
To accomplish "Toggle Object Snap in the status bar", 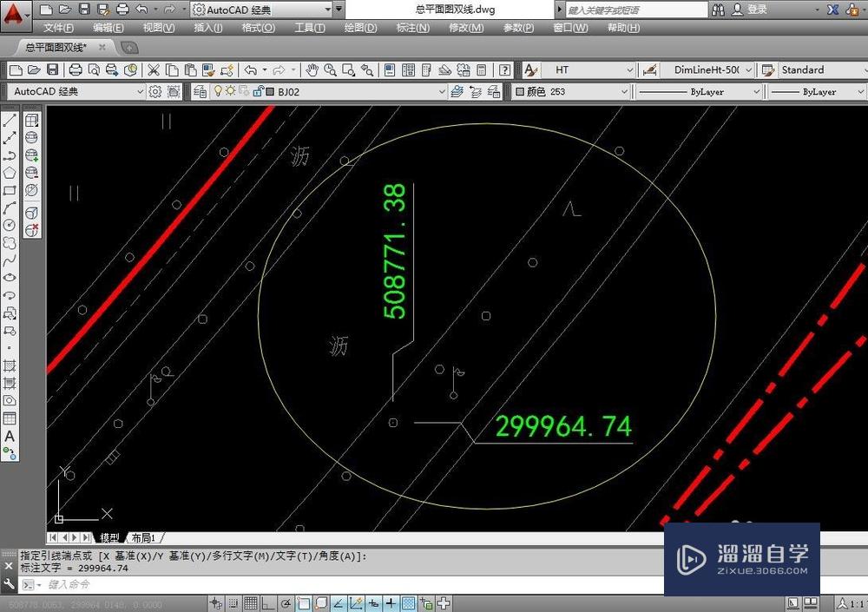I will [304, 602].
